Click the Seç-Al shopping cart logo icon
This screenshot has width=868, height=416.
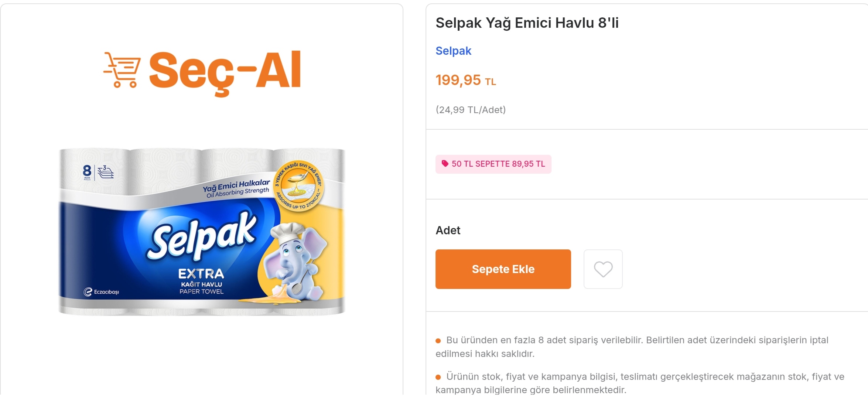pyautogui.click(x=122, y=70)
